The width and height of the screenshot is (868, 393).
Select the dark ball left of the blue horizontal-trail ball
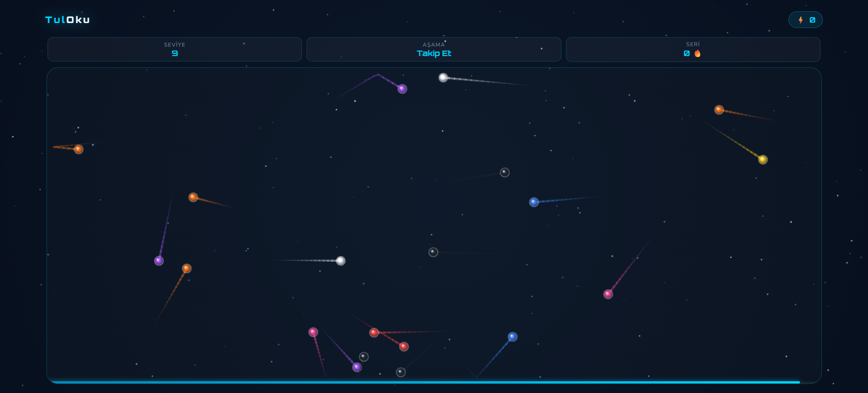[x=505, y=172]
